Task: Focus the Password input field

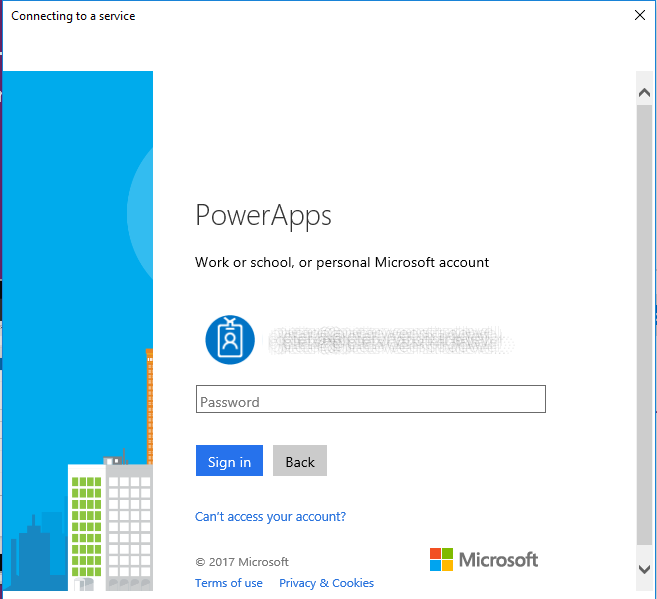Action: point(371,399)
